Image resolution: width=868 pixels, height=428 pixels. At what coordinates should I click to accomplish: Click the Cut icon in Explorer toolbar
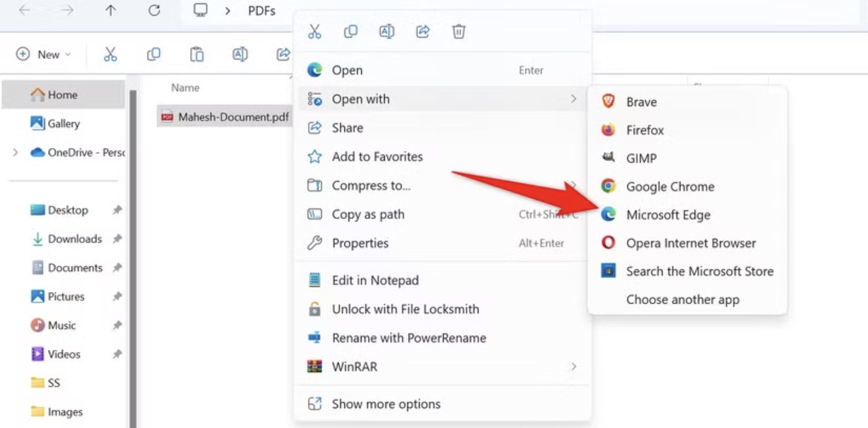tap(110, 54)
